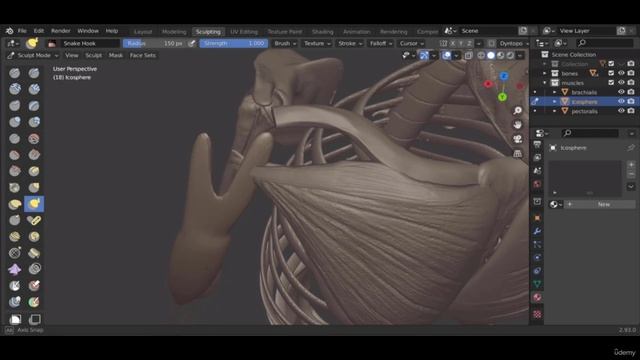Hide the bones collection in viewport
Screen dimensions: 640x360
pos(621,73)
